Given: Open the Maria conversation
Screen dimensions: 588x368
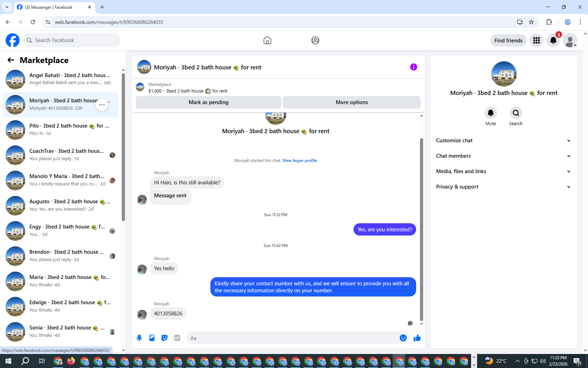Looking at the screenshot, I should tap(60, 281).
